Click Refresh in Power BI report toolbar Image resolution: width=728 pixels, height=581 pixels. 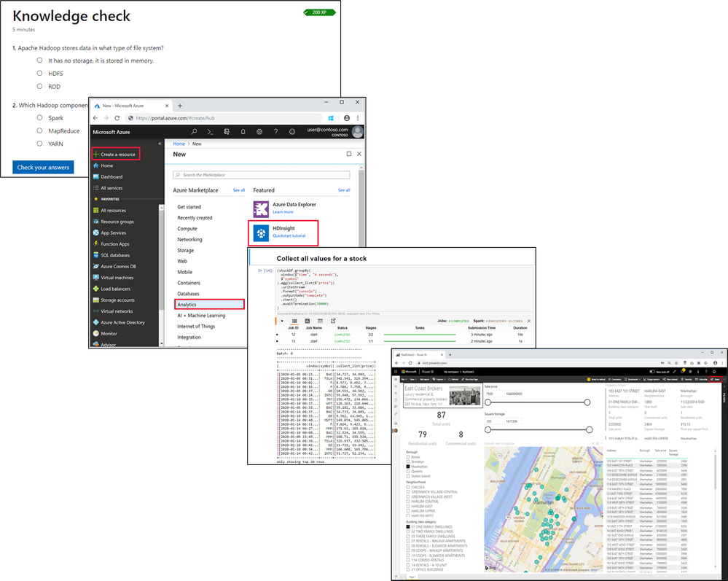(453, 380)
